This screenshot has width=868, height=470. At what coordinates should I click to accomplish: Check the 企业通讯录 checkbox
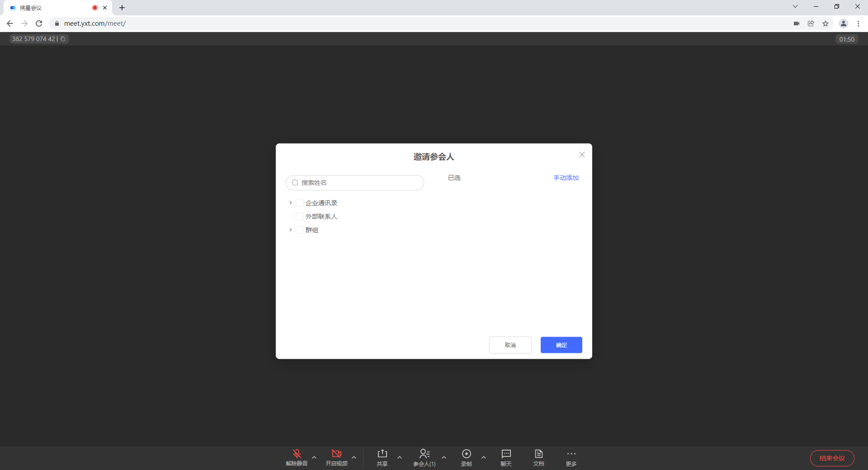299,203
